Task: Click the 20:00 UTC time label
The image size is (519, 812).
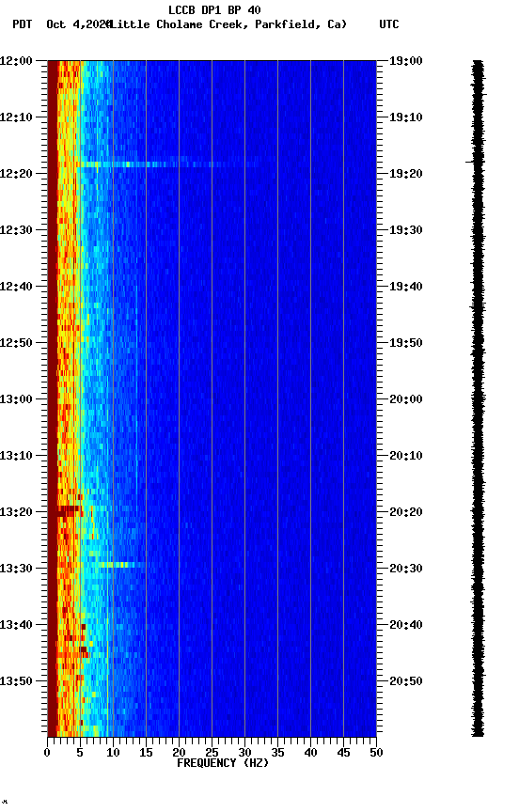Action: [406, 399]
